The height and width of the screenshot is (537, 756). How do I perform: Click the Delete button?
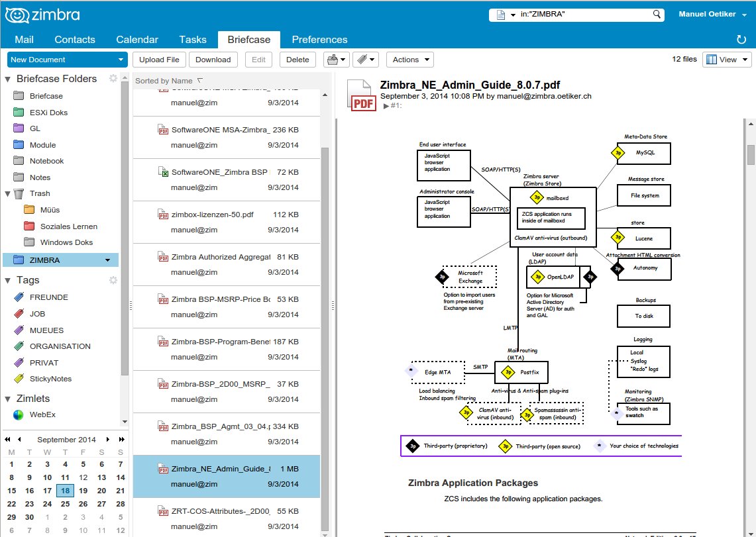[x=297, y=60]
